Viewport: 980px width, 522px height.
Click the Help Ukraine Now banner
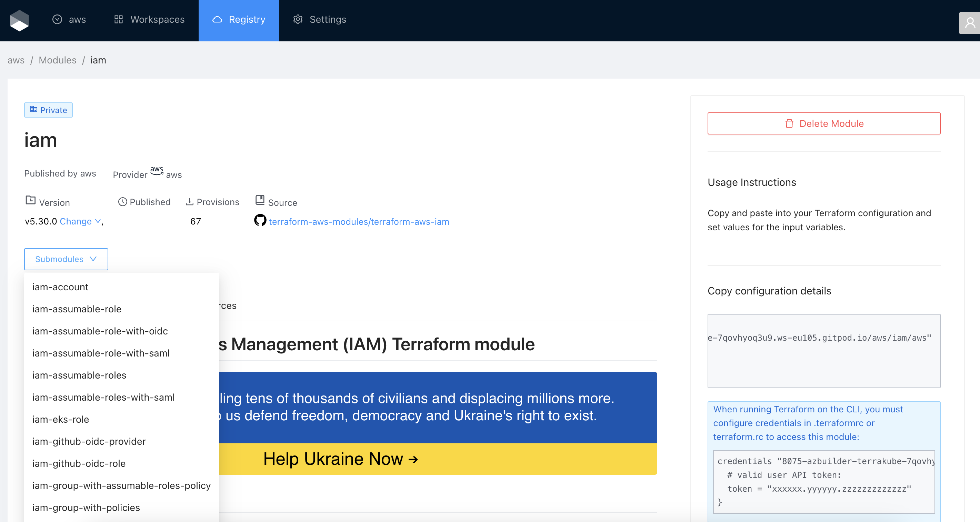(340, 459)
